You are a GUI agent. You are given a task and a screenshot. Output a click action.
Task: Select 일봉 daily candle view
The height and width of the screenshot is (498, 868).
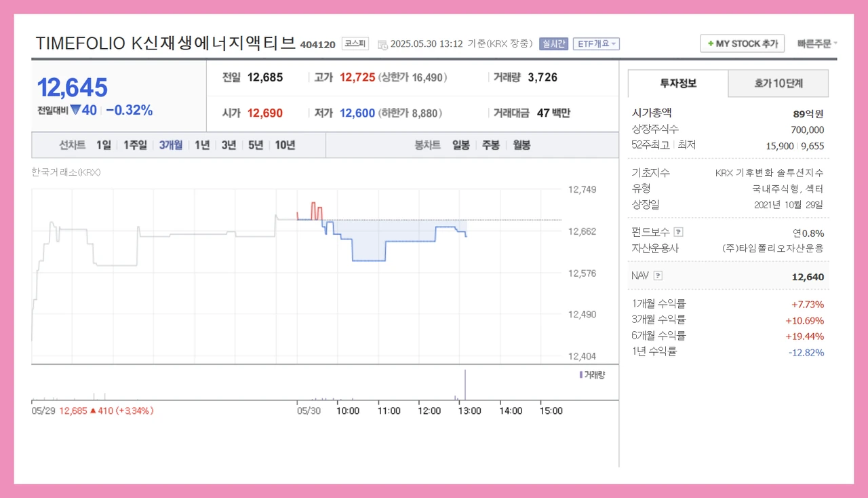(x=461, y=145)
